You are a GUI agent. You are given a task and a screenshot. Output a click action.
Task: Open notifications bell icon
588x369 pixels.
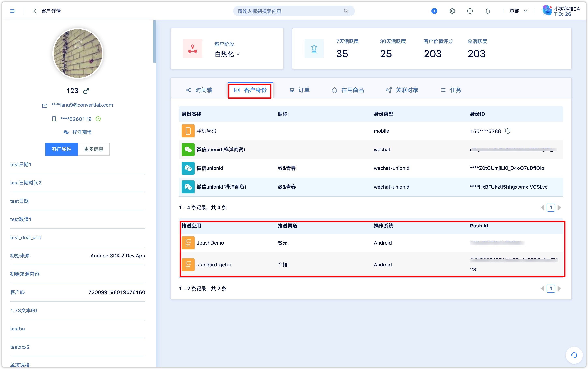click(487, 11)
